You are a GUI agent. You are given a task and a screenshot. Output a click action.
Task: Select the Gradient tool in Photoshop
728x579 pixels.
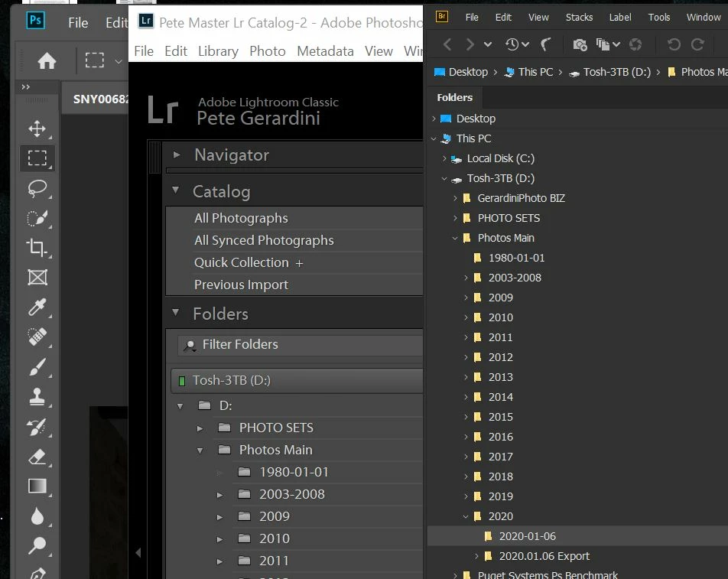tap(37, 486)
